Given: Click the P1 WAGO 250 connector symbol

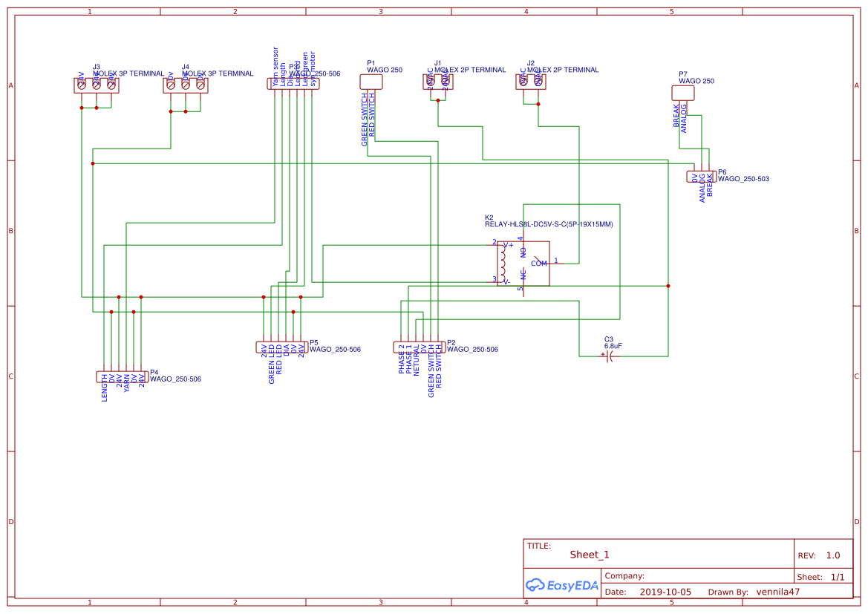Looking at the screenshot, I should (371, 81).
